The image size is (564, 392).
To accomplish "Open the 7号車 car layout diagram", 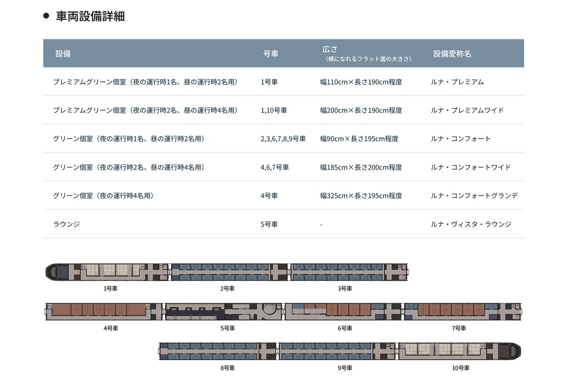I will (x=462, y=312).
